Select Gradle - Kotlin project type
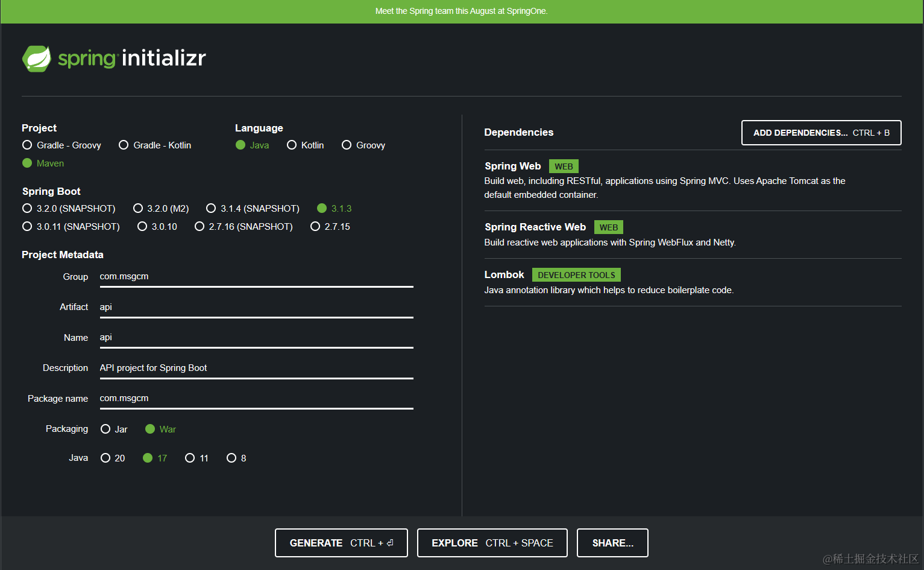The height and width of the screenshot is (570, 924). click(x=155, y=145)
